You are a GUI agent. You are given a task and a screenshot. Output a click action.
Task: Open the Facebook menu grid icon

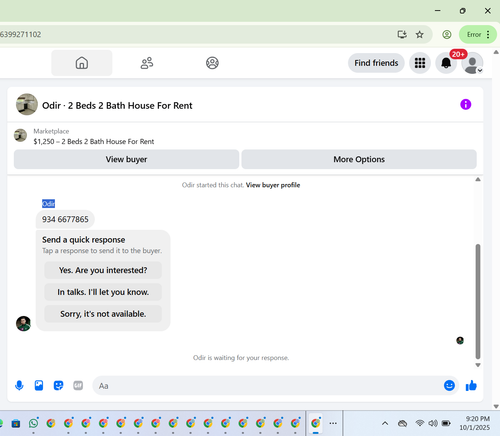[420, 63]
